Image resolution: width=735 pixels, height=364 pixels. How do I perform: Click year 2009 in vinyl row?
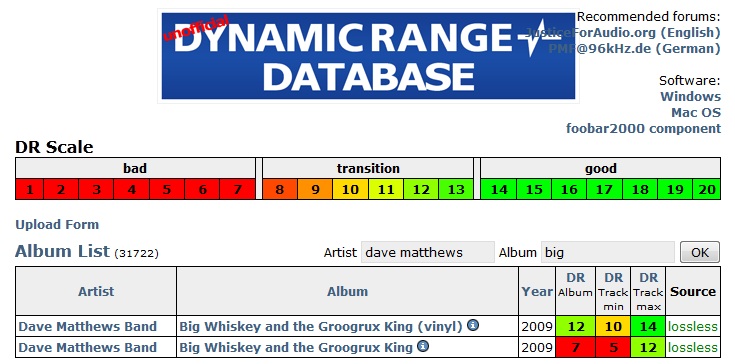[537, 326]
